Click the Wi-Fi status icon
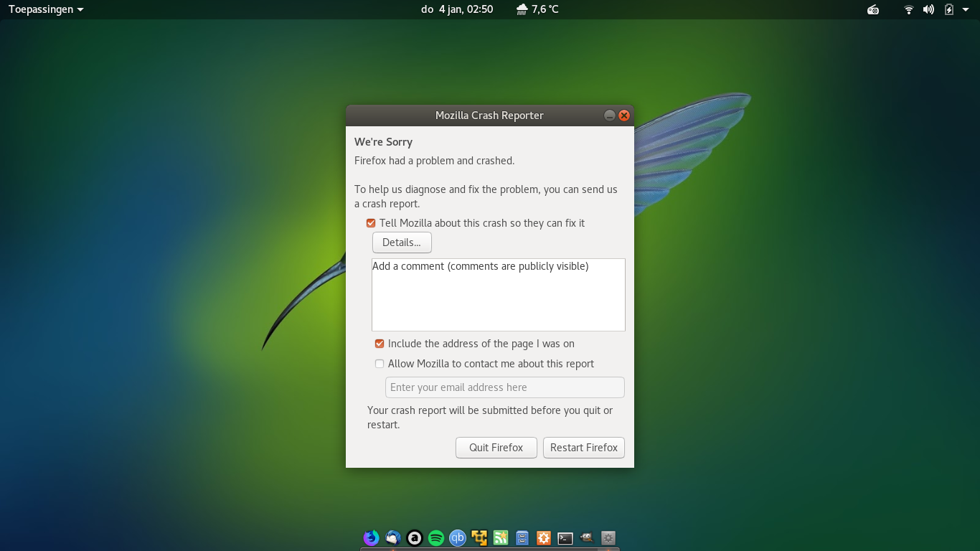This screenshot has width=980, height=551. pyautogui.click(x=909, y=9)
